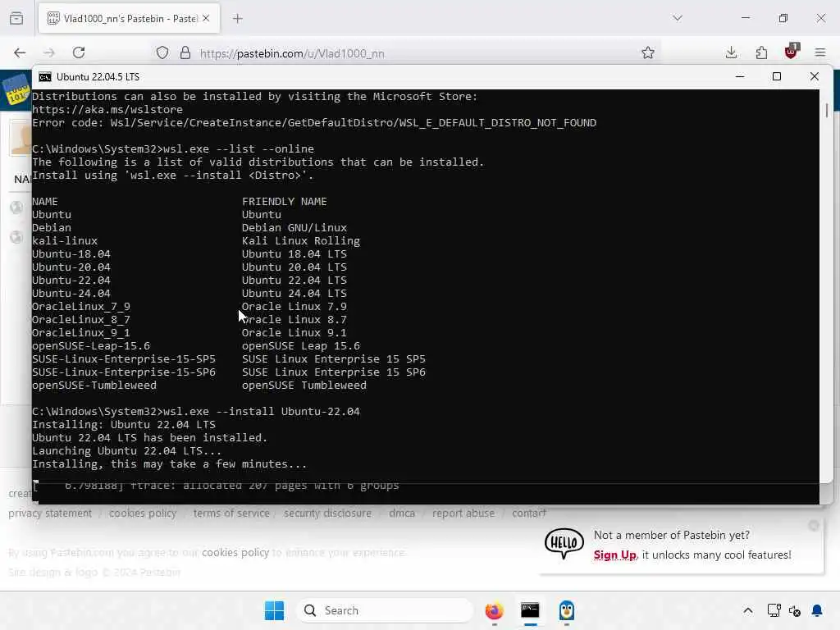Switch to Firefox from the taskbar
This screenshot has width=840, height=630.
(494, 610)
